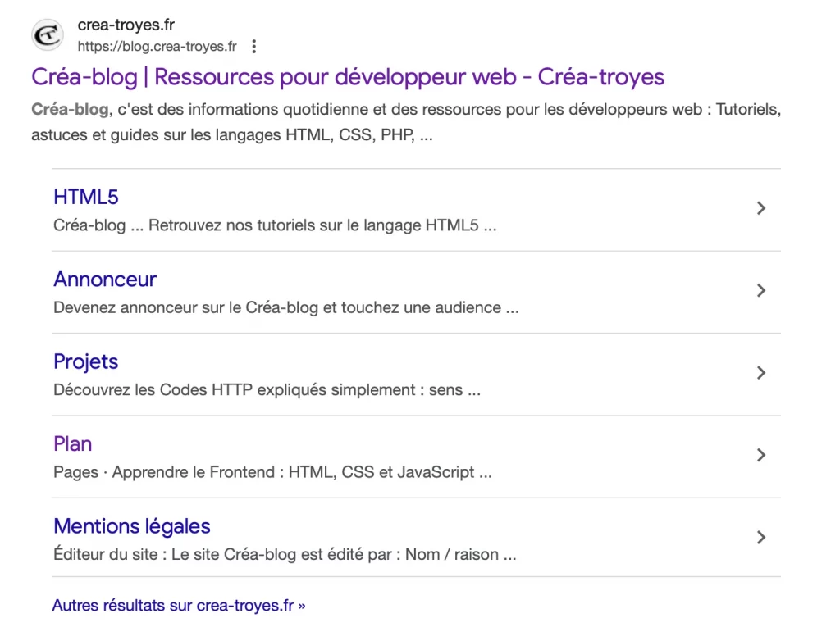Image resolution: width=840 pixels, height=641 pixels.
Task: Show more results from crea-troyes.fr
Action: point(179,605)
